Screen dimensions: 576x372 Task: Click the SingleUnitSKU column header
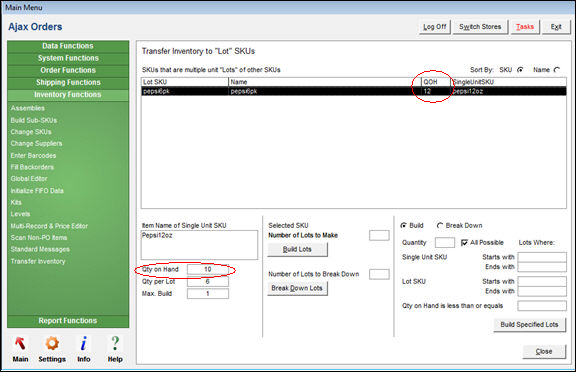[508, 82]
